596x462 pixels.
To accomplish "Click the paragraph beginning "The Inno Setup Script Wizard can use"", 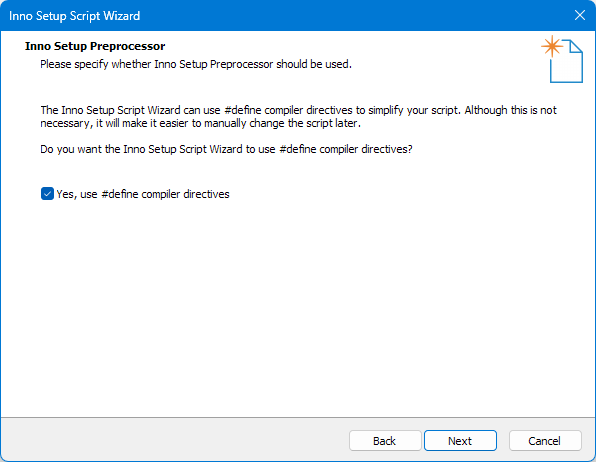I will pos(298,116).
